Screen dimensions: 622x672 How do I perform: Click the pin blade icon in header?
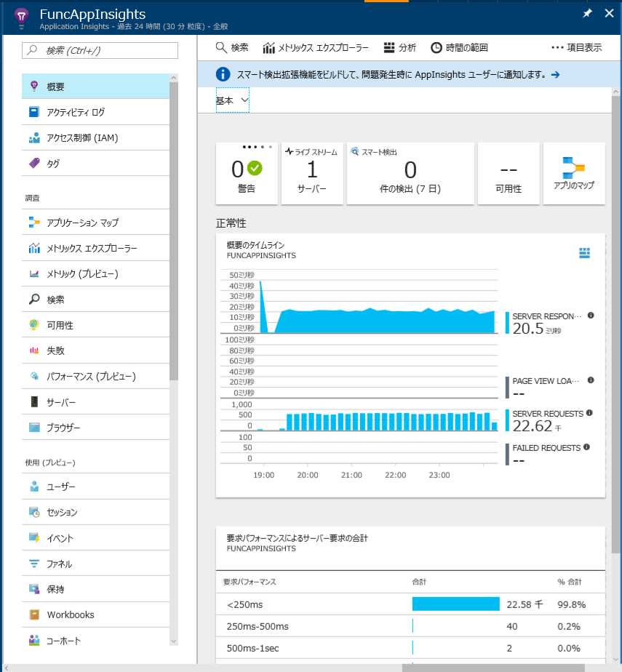pyautogui.click(x=587, y=13)
